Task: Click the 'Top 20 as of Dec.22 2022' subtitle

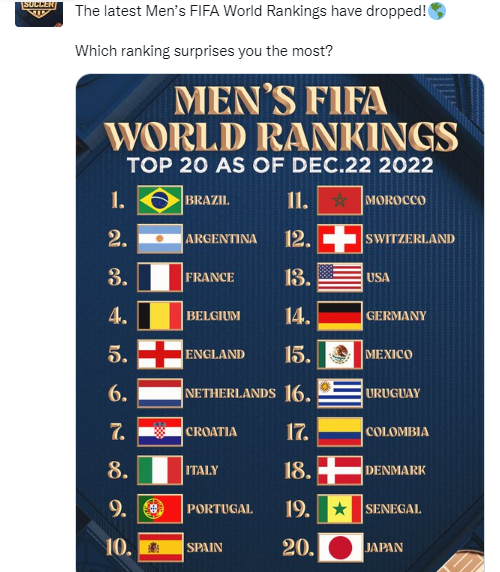Action: point(280,165)
